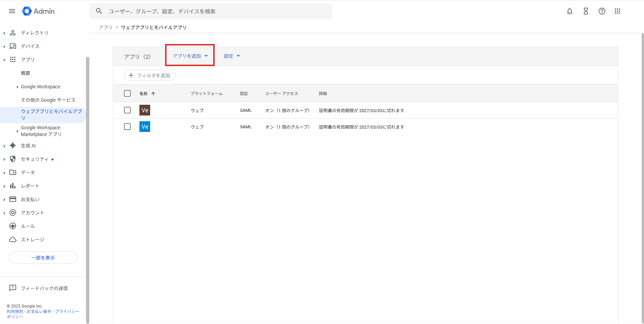
Task: Open the 設定 dropdown
Action: [232, 56]
